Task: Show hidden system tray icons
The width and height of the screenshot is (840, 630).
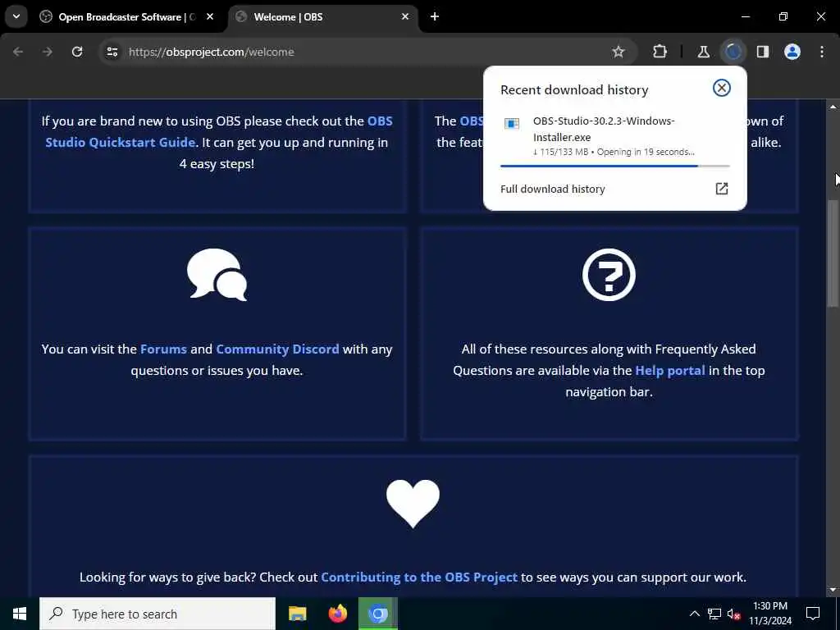Action: pos(694,614)
